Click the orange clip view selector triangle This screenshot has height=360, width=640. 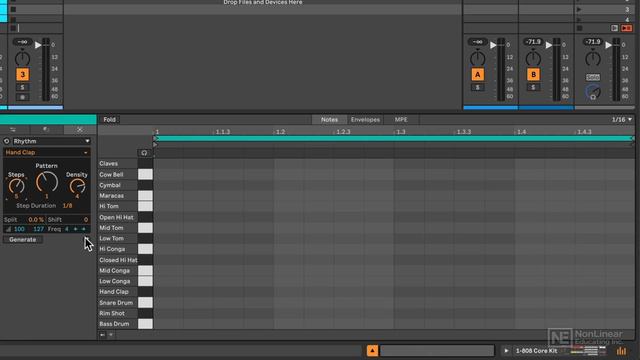(x=372, y=351)
